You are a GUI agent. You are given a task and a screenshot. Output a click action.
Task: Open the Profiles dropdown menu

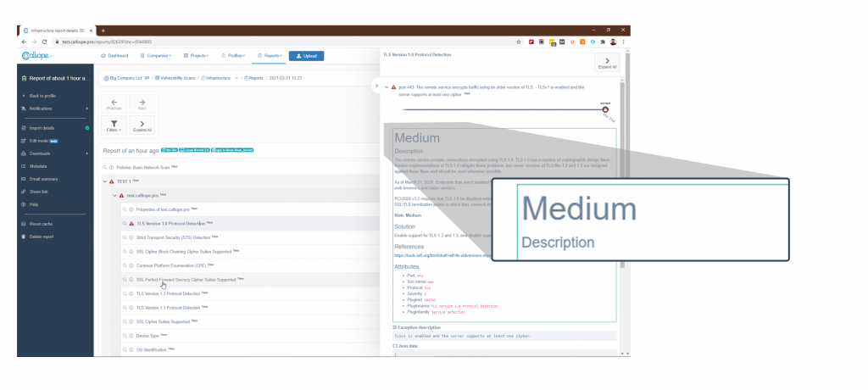point(233,56)
